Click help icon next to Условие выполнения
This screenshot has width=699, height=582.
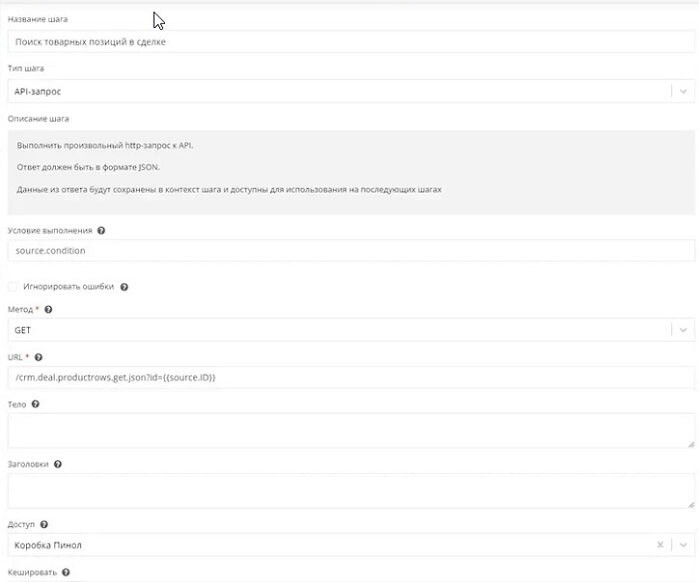pos(101,230)
